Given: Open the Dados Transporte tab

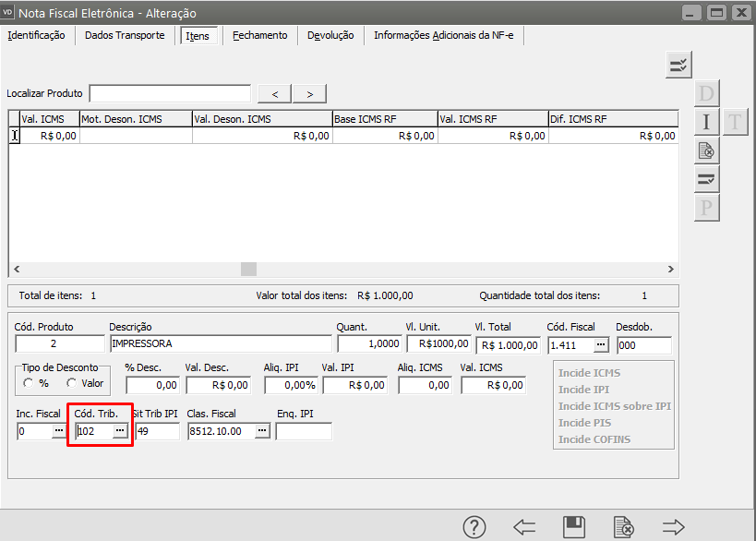Looking at the screenshot, I should (x=125, y=36).
